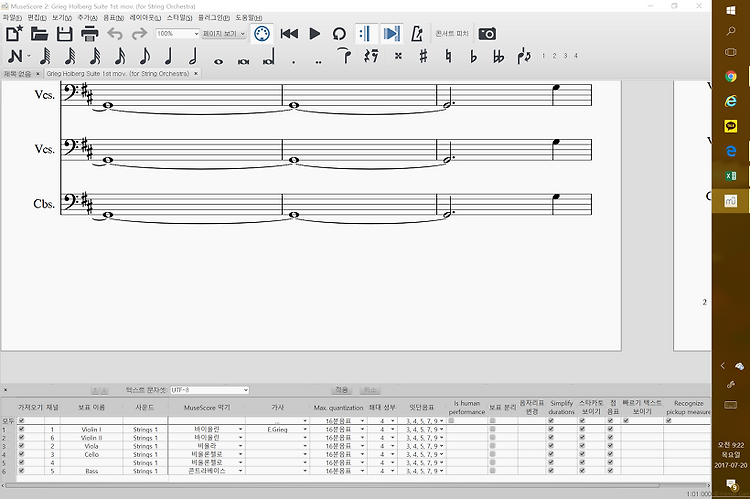Take a screenshot with the camera icon
750x499 pixels.
click(x=487, y=33)
